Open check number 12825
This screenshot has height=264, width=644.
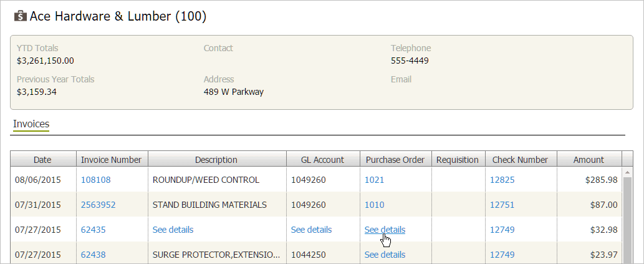[502, 180]
